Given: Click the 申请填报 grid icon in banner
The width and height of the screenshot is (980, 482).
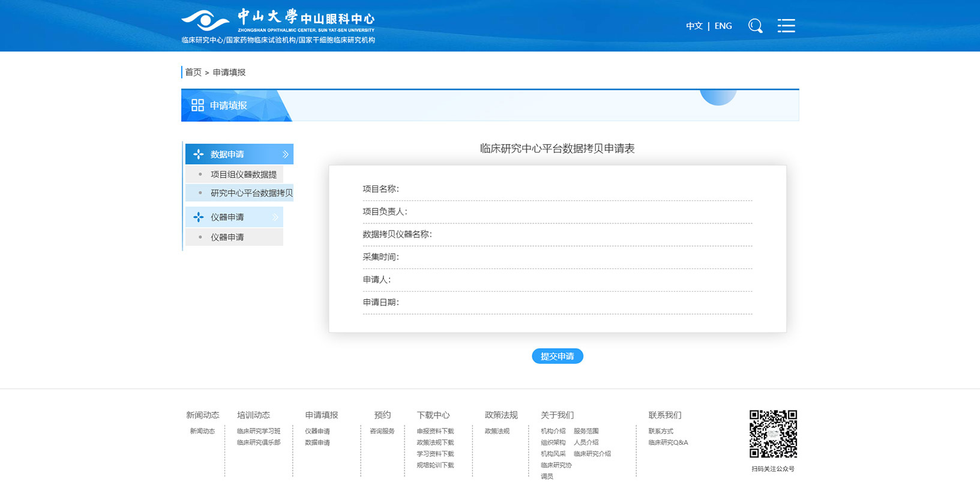Looking at the screenshot, I should click(x=197, y=106).
